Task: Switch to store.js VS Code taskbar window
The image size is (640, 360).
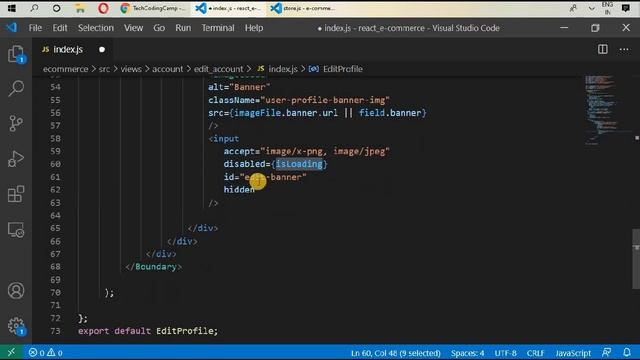Action: 304,8
